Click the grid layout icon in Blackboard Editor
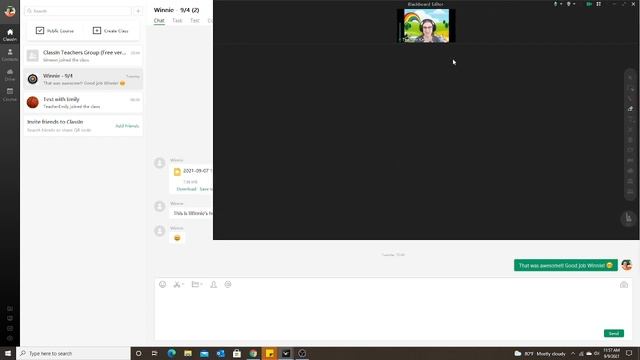This screenshot has height=360, width=640. coord(598,4)
